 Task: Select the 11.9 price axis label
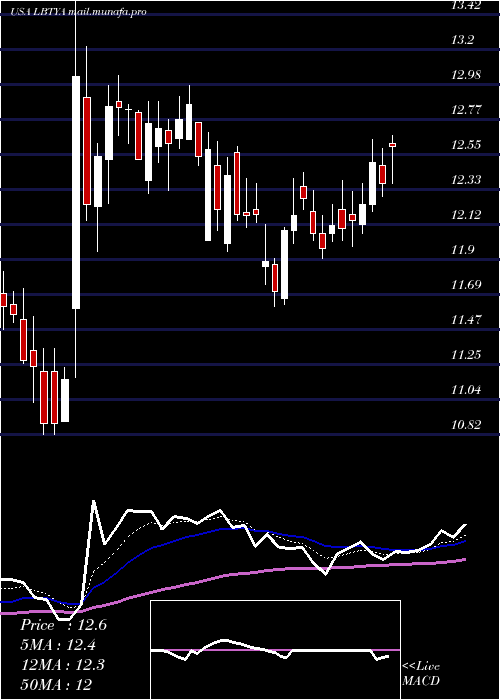464,250
